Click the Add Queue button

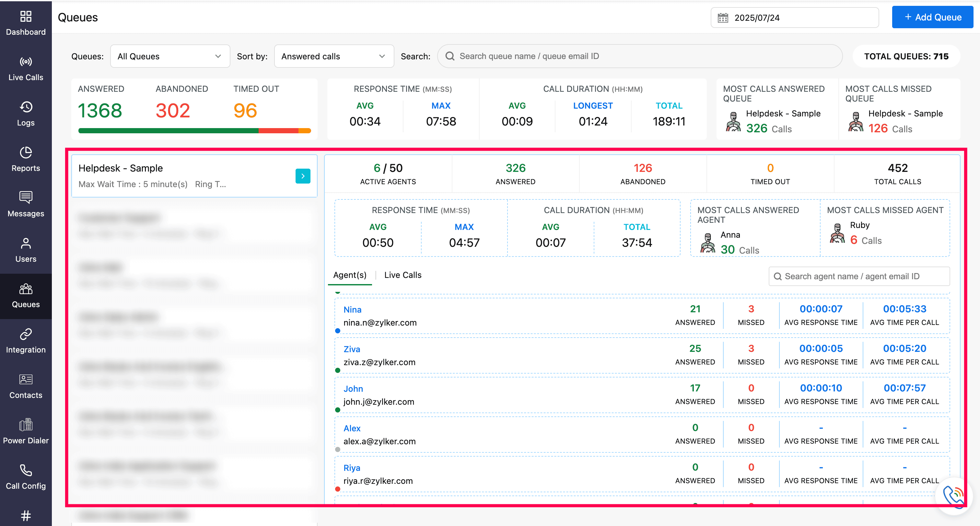coord(932,17)
